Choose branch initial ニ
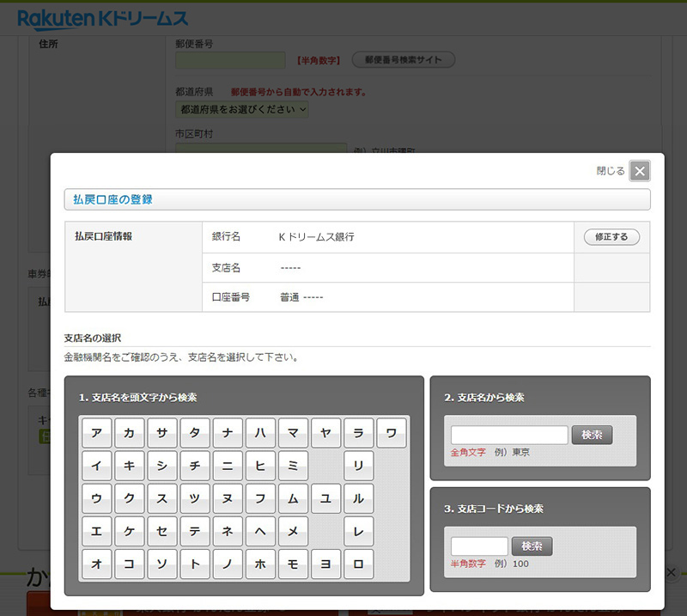687x616 pixels. 228,466
